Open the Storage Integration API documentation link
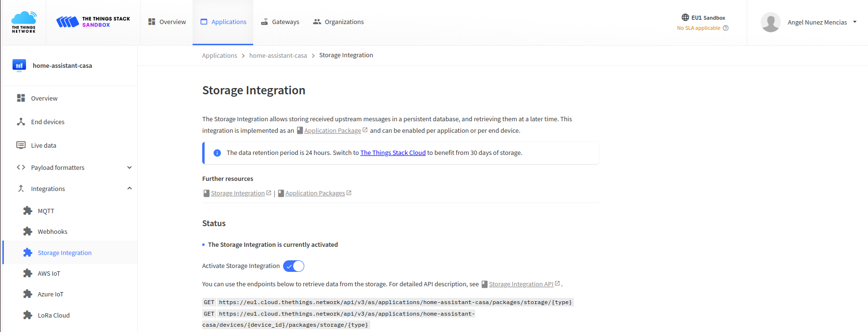This screenshot has width=868, height=332. coord(521,284)
